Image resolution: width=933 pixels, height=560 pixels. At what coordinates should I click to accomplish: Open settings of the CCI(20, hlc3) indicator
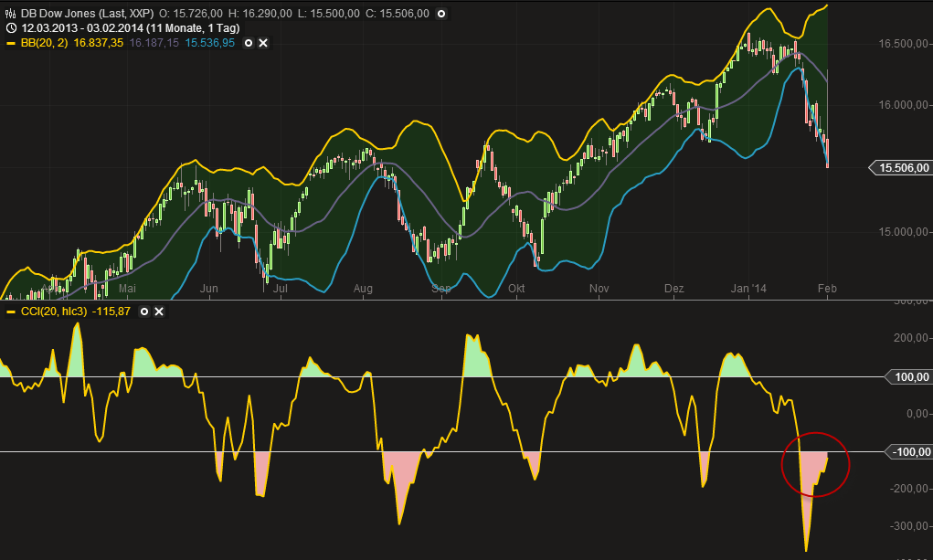pyautogui.click(x=144, y=312)
